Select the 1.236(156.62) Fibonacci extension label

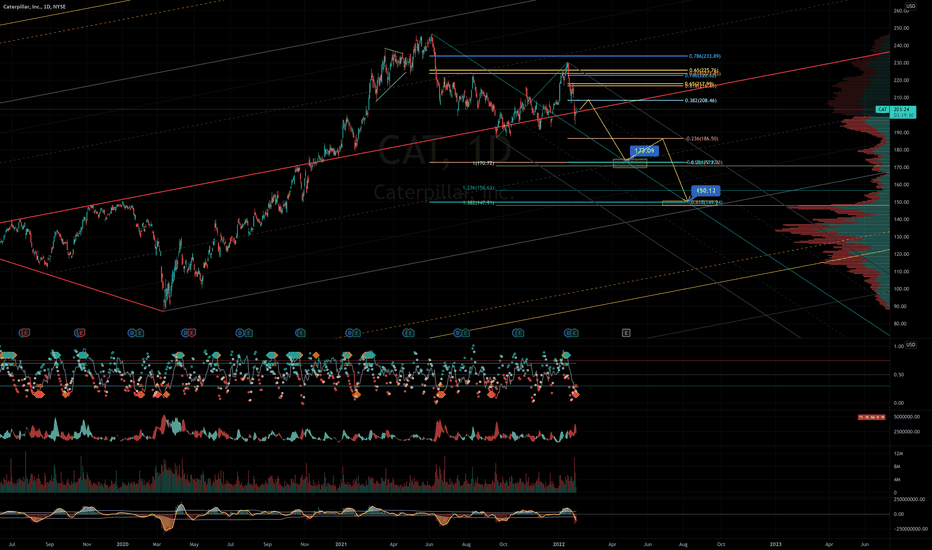[478, 188]
